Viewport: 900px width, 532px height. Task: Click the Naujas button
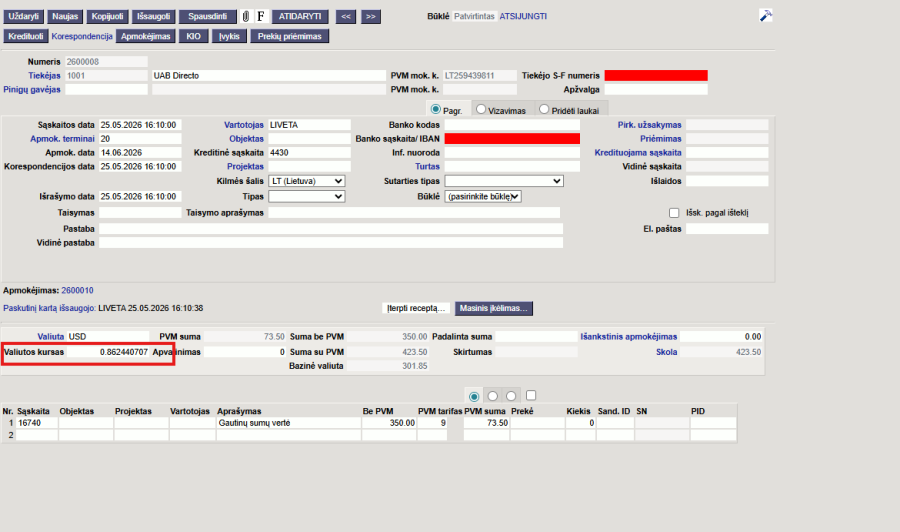pyautogui.click(x=65, y=17)
